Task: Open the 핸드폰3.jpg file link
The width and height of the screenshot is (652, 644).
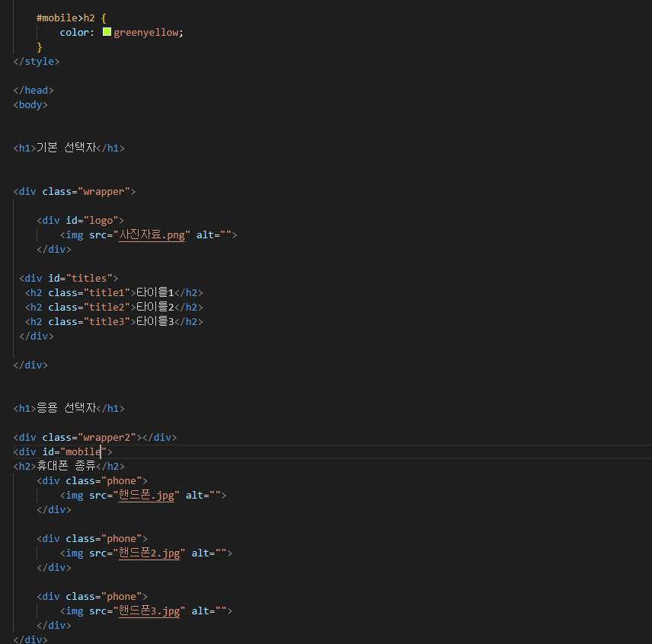Action: [x=149, y=611]
